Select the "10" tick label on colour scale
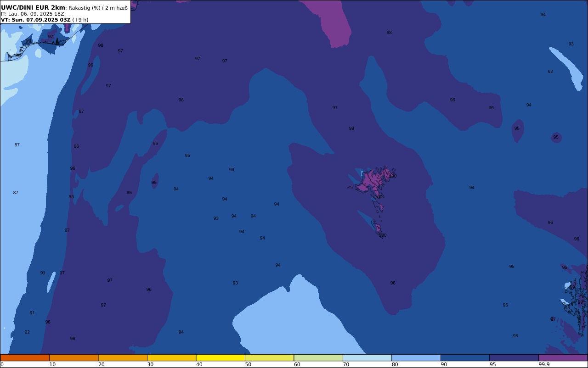 click(52, 364)
